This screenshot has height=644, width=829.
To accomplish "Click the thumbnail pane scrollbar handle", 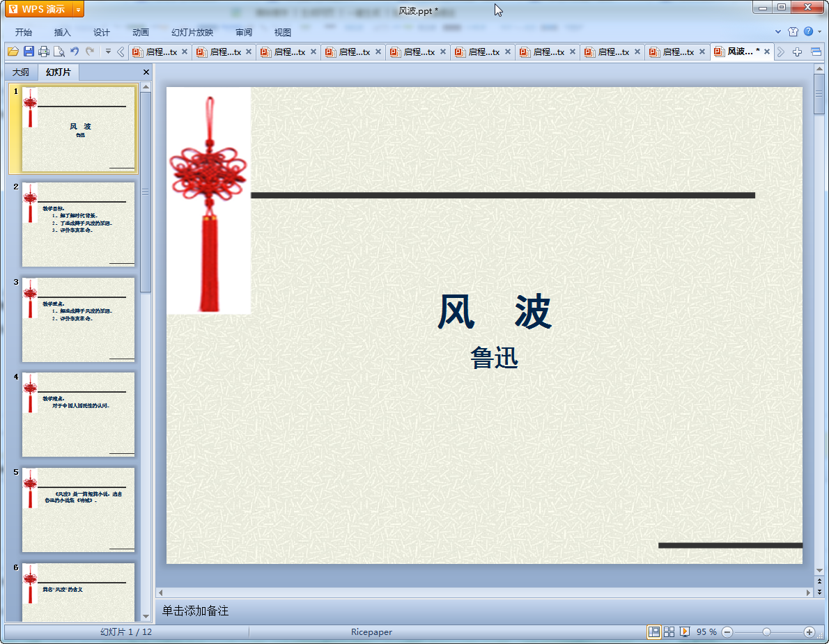I will 146,192.
